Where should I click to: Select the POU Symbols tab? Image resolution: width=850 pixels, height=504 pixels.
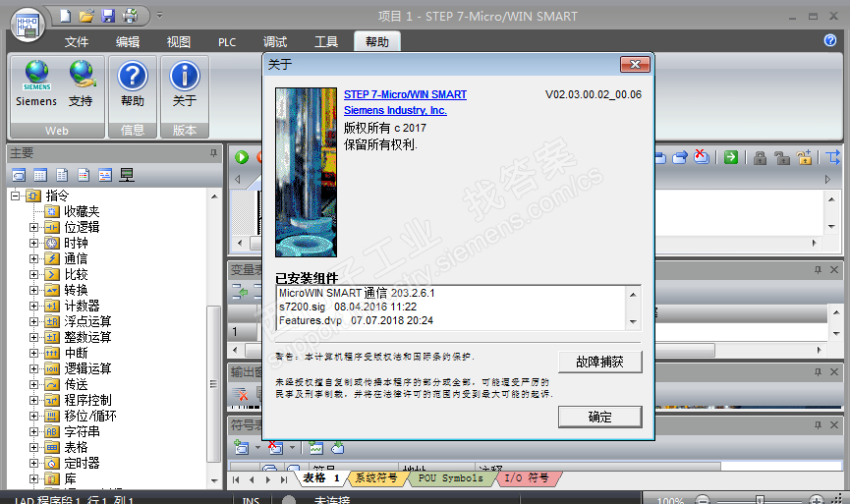(450, 478)
